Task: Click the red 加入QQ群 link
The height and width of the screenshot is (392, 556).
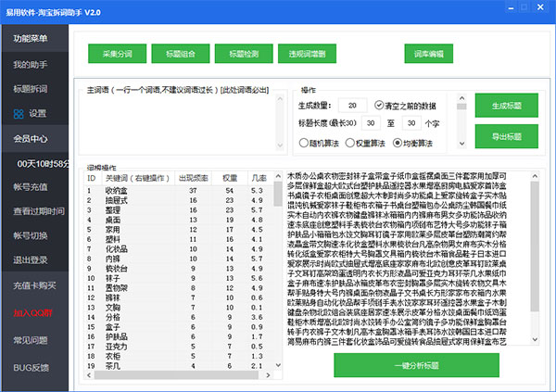Action: tap(33, 313)
